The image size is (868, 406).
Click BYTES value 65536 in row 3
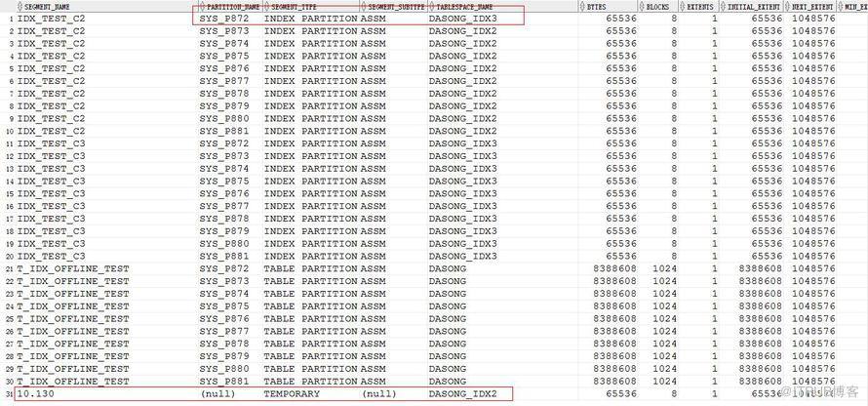[x=621, y=44]
